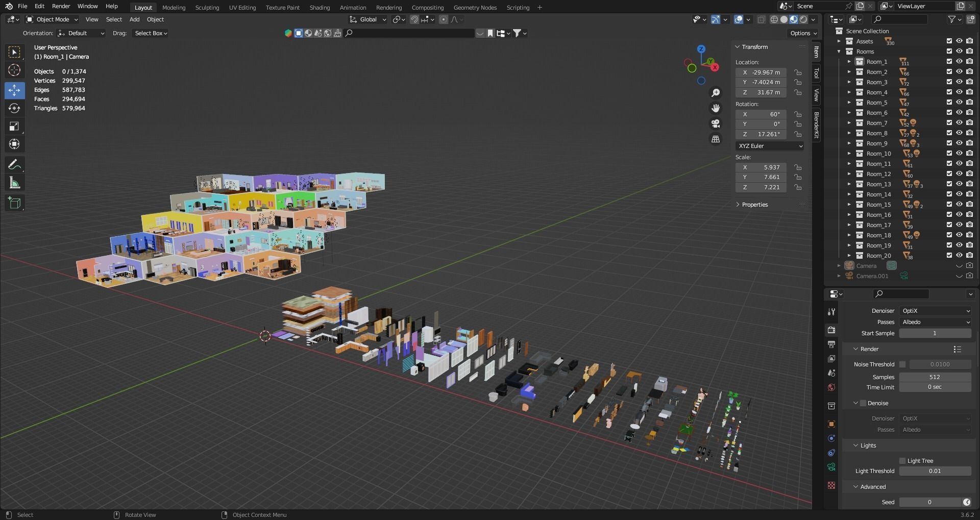Switch to the Modeling workspace tab

[174, 8]
